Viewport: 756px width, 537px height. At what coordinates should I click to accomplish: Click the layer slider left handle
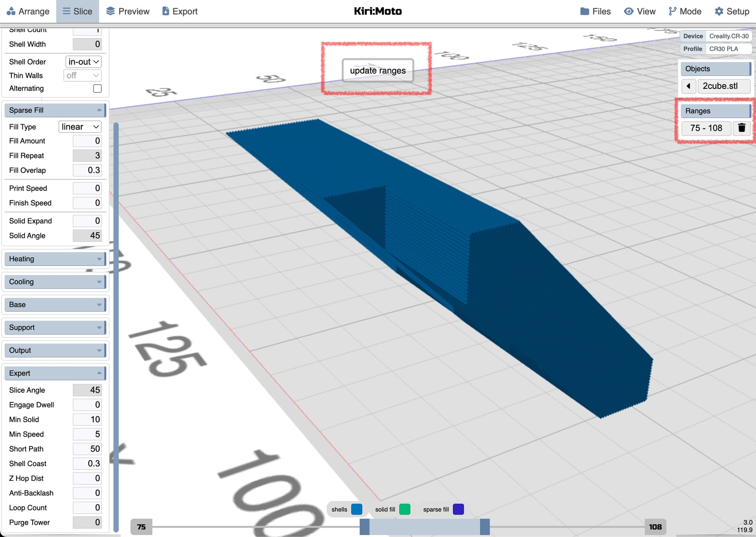pyautogui.click(x=365, y=527)
